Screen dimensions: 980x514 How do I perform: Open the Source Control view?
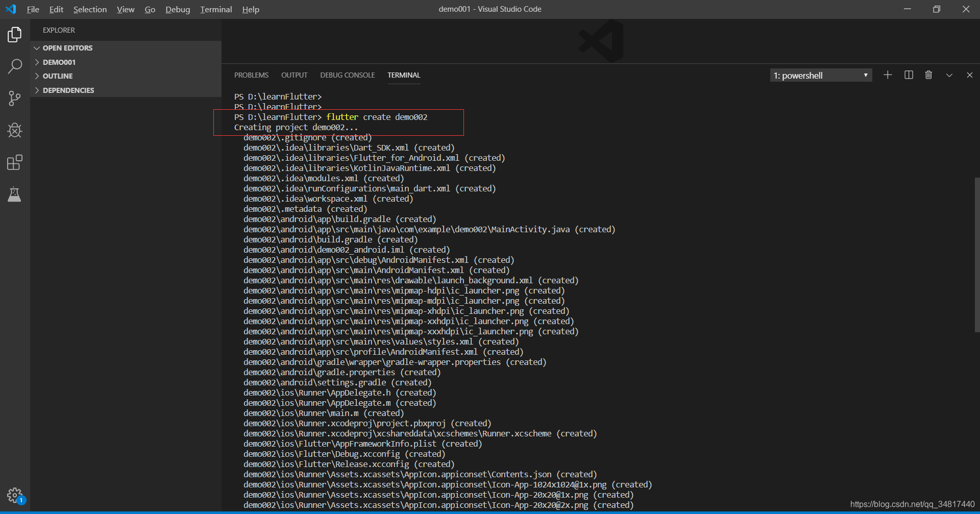[15, 98]
